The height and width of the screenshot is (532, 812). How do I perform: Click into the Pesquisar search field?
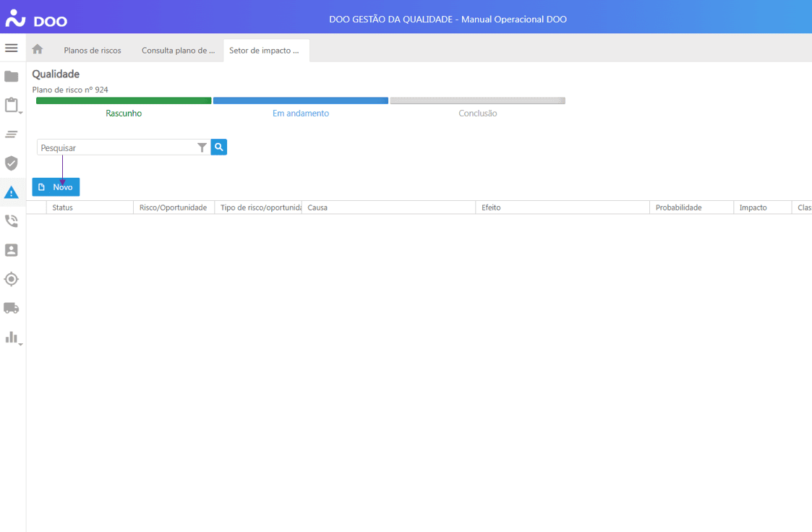pyautogui.click(x=116, y=147)
